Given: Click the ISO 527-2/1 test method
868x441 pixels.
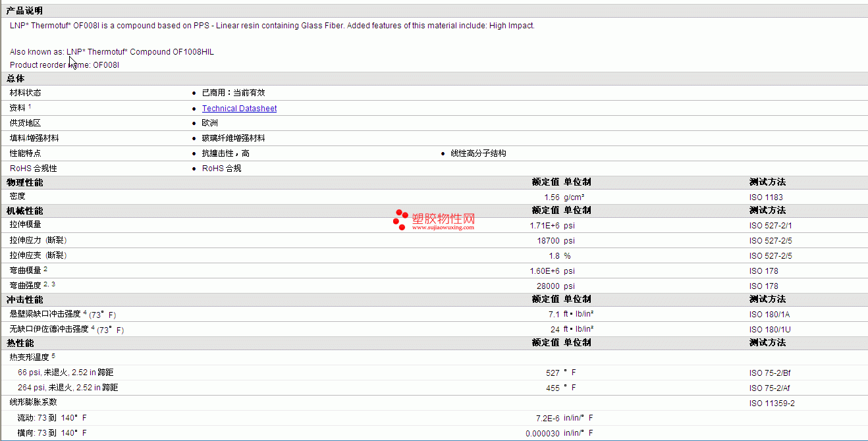Looking at the screenshot, I should (x=771, y=226).
